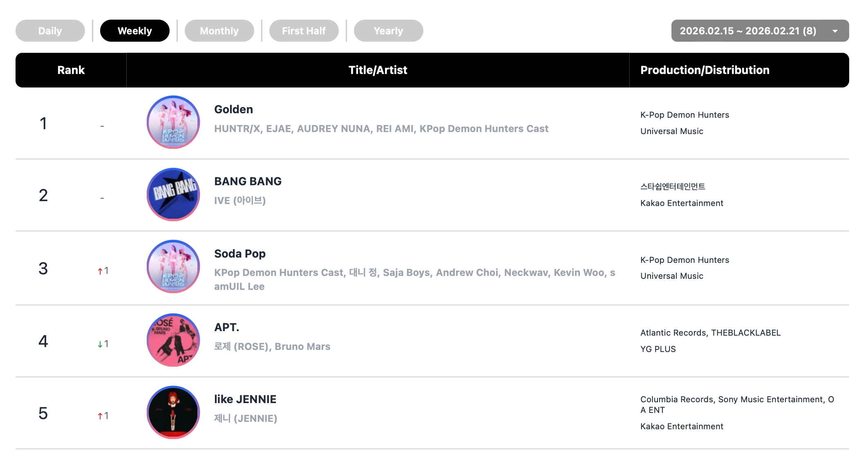The height and width of the screenshot is (455, 868).
Task: Switch to the Daily chart tab
Action: click(50, 31)
